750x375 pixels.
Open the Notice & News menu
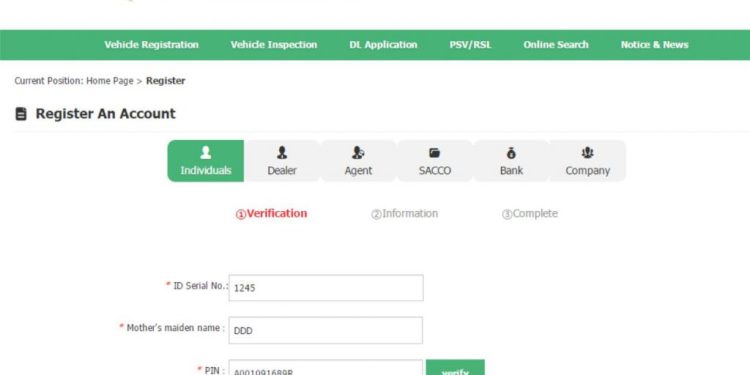[x=654, y=44]
